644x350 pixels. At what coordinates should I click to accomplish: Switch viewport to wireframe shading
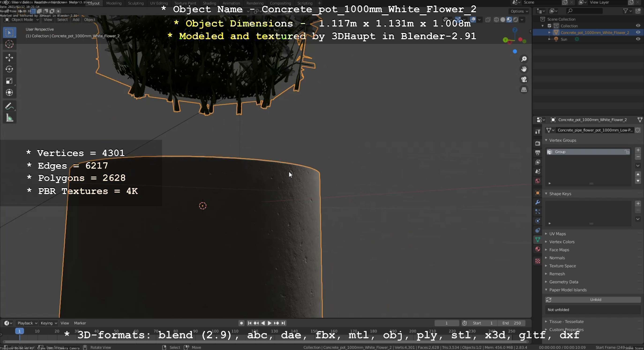(497, 20)
